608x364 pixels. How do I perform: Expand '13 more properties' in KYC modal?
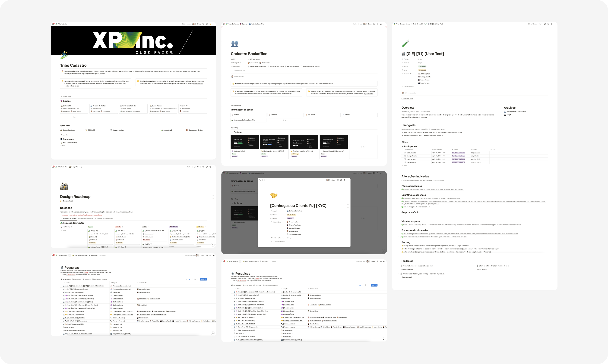(278, 242)
